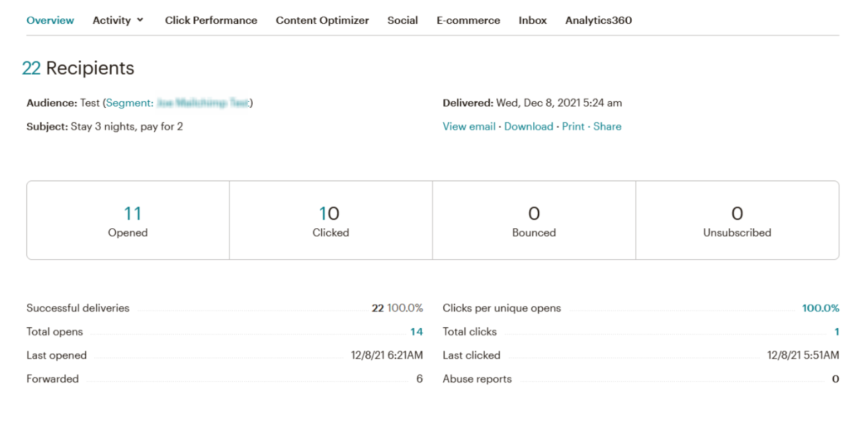
Task: Click the Bounced stat box
Action: [x=534, y=220]
